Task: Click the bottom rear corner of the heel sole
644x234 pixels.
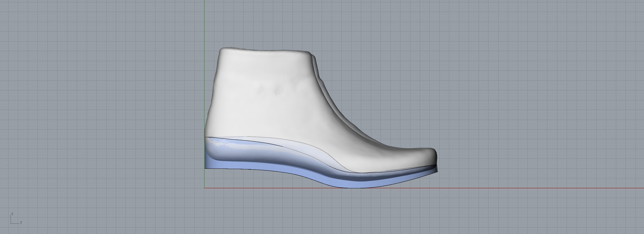Action: coord(205,168)
